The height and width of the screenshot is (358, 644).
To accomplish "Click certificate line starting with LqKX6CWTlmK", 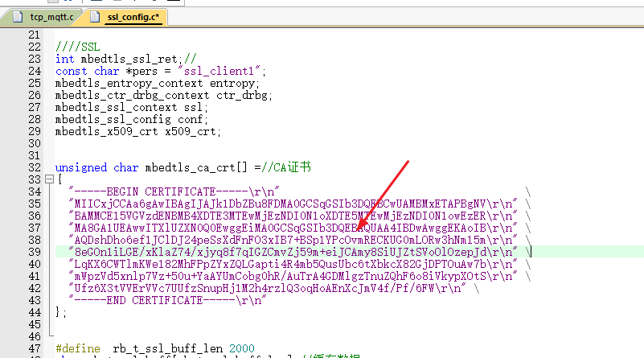I will (293, 265).
